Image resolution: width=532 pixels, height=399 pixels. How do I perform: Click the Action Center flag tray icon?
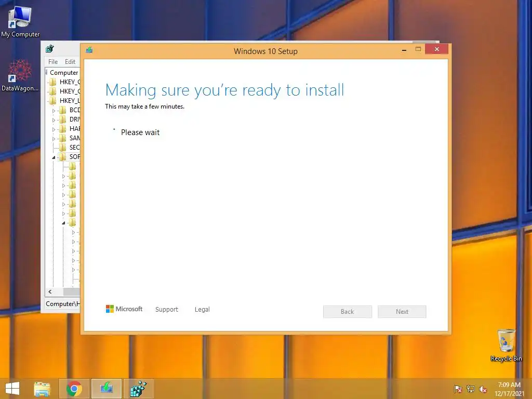point(458,389)
